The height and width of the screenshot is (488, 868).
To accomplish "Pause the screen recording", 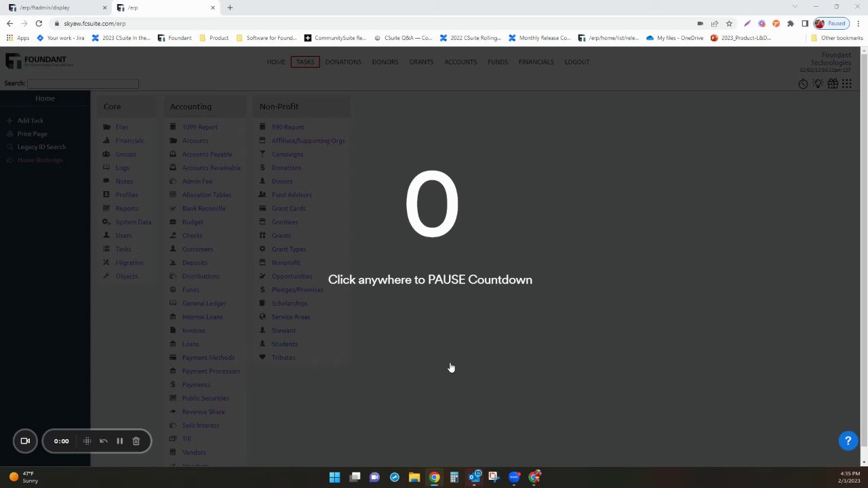I will point(119,441).
